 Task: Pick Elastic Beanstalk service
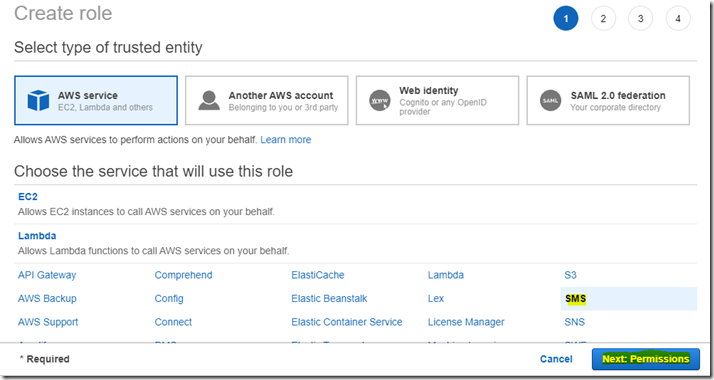329,299
